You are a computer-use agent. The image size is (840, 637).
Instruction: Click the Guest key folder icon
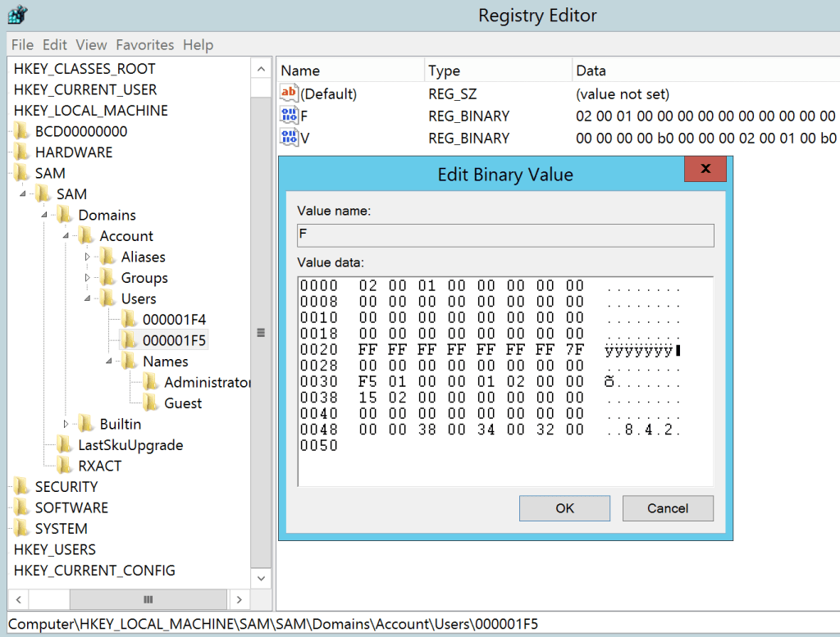point(151,403)
